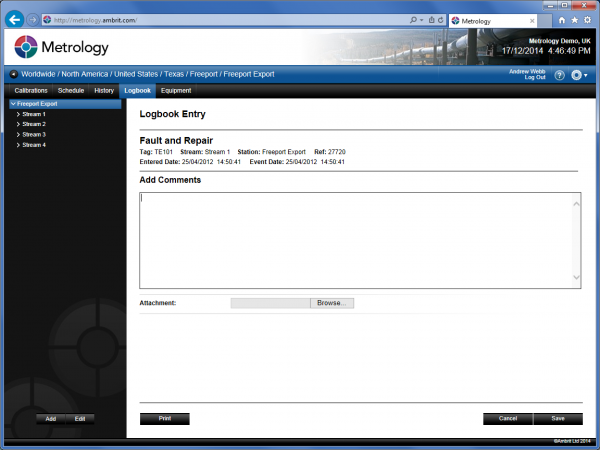Click the 'Ref: 27720' text
The height and width of the screenshot is (450, 600).
(x=330, y=152)
